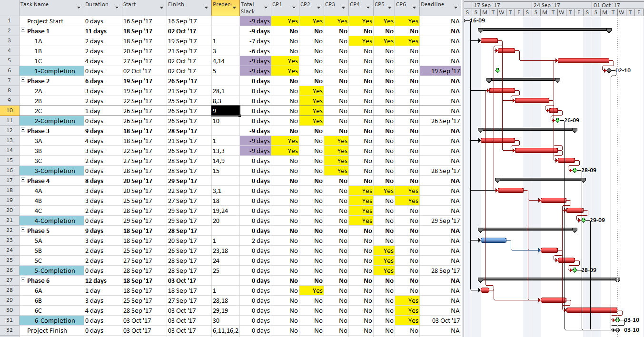Click the predecessor cell '19,24' for task 4C
644x337 pixels.
[226, 211]
